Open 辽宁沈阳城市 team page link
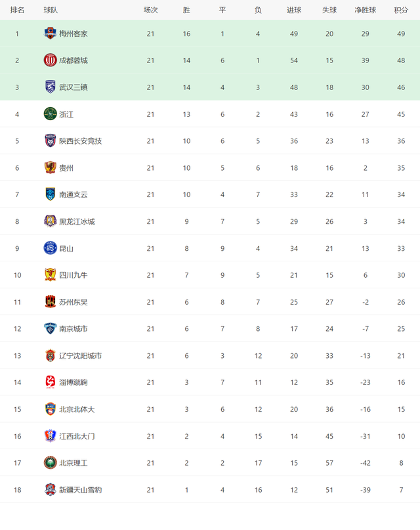 point(80,355)
